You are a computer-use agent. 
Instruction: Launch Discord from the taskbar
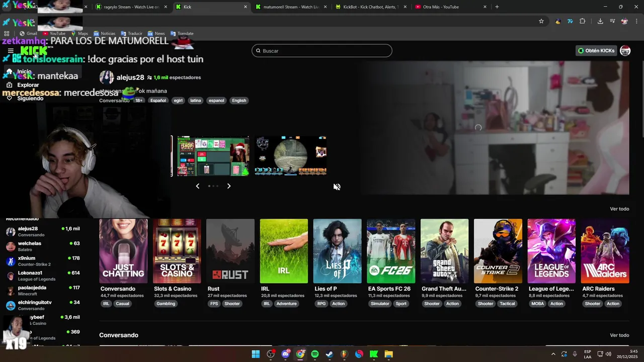[x=286, y=354]
